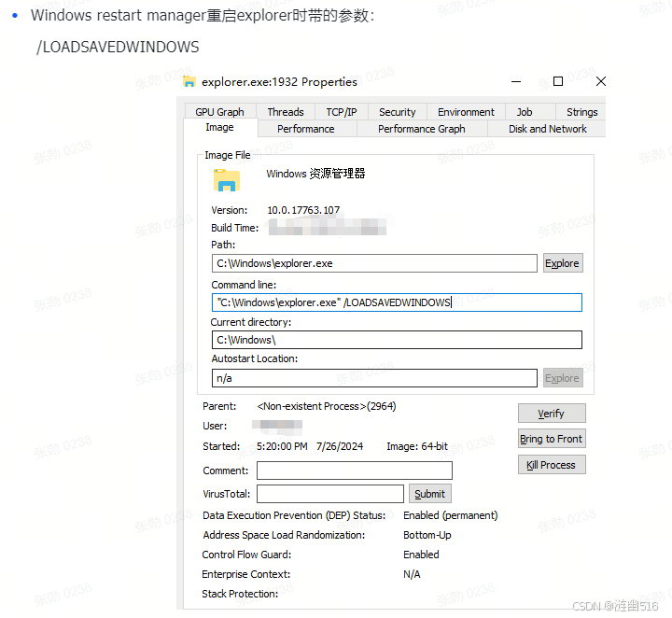Select the TCP/IP tab
This screenshot has height=618, width=672.
pos(342,112)
